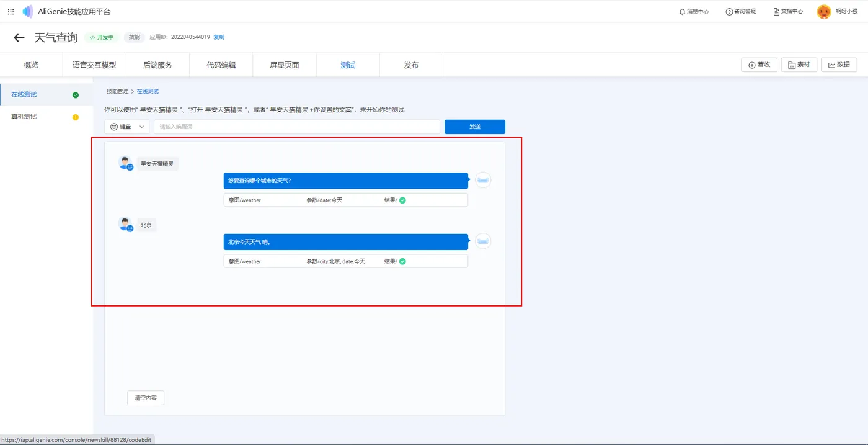Open the 营收 revenue button
868x445 pixels.
click(759, 65)
